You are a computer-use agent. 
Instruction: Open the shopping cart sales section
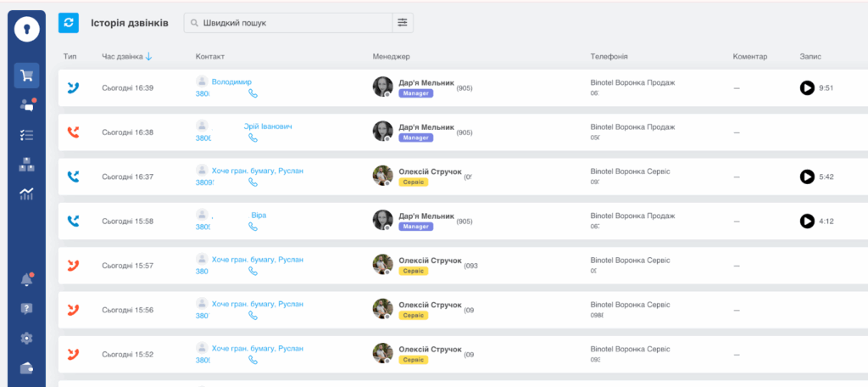click(x=26, y=76)
